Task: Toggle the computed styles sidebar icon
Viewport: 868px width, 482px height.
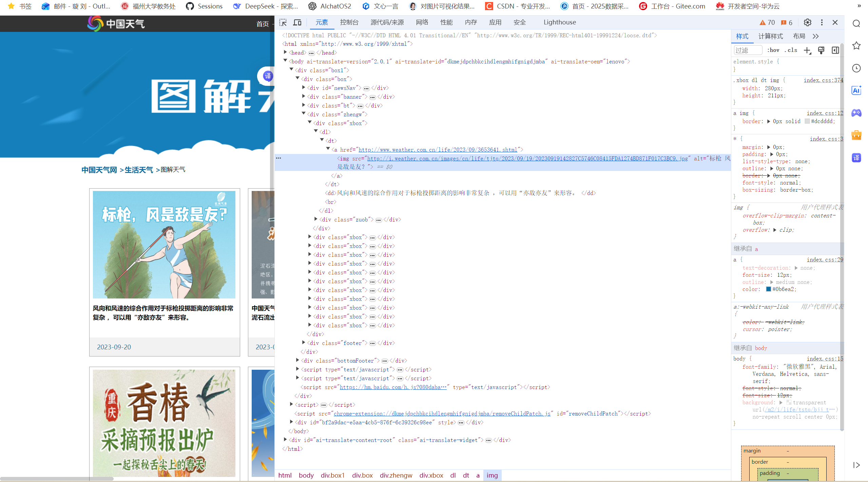Action: (x=835, y=50)
